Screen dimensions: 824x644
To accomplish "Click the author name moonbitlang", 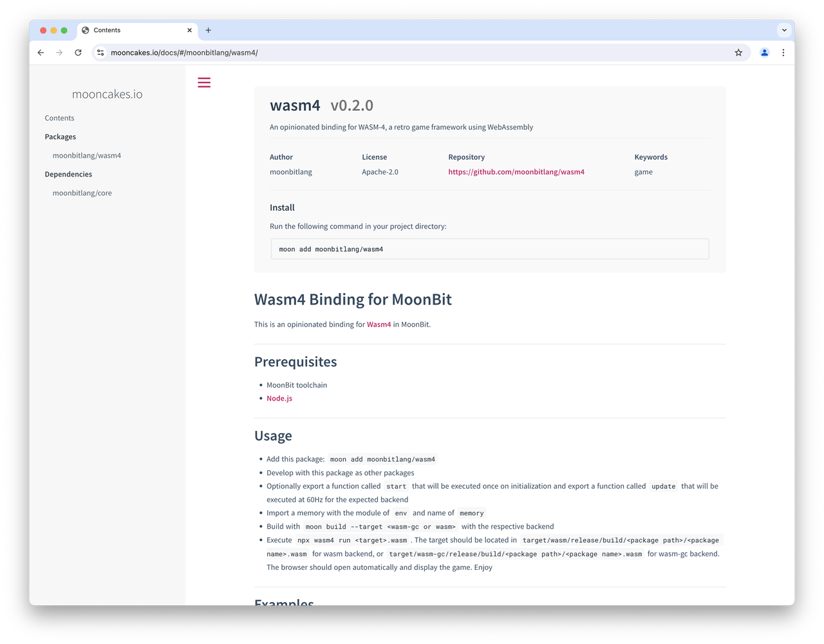I will pyautogui.click(x=291, y=172).
